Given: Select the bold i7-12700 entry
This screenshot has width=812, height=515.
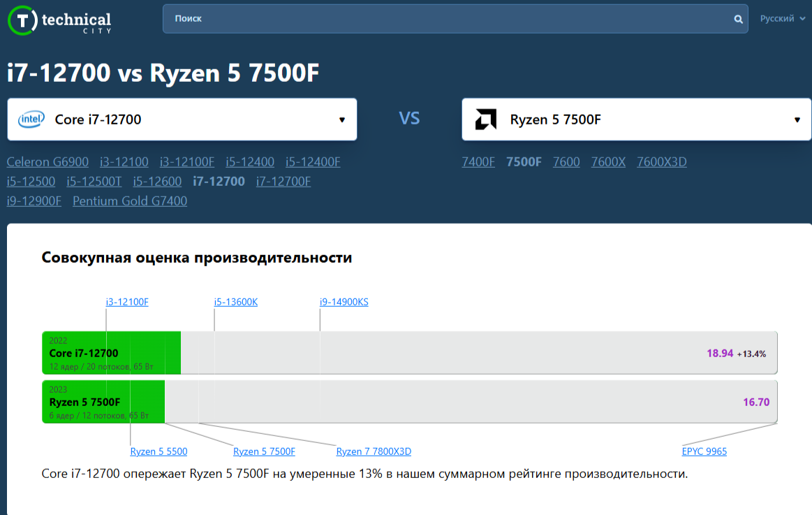Looking at the screenshot, I should 219,182.
